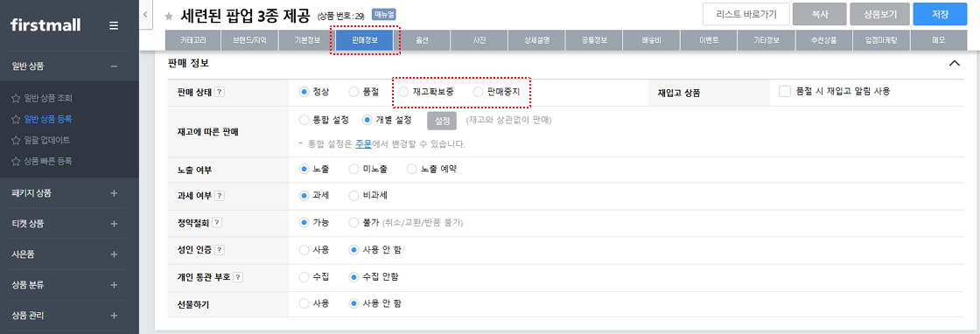Switch to the 옵션 tab
The height and width of the screenshot is (334, 980).
pyautogui.click(x=422, y=40)
